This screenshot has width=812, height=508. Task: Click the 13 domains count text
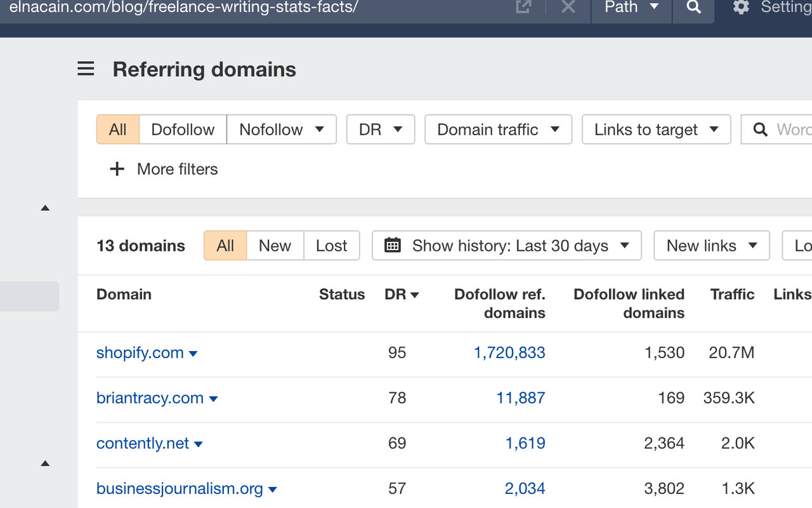coord(141,246)
